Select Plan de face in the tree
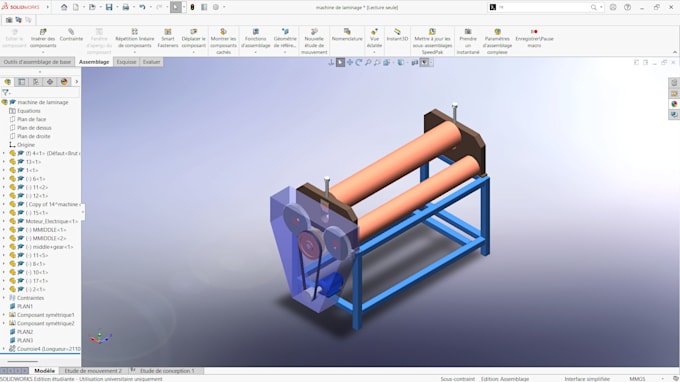 coord(32,119)
